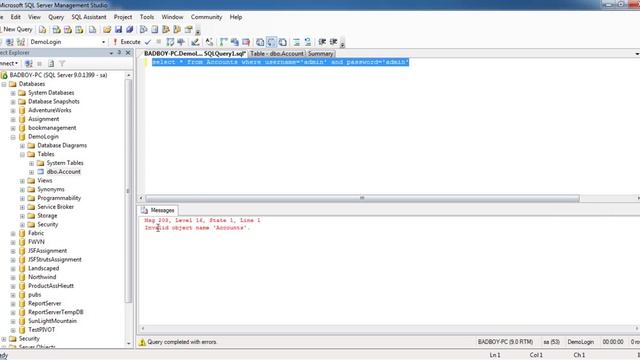Open the Help menu
The height and width of the screenshot is (360, 640).
point(236,17)
